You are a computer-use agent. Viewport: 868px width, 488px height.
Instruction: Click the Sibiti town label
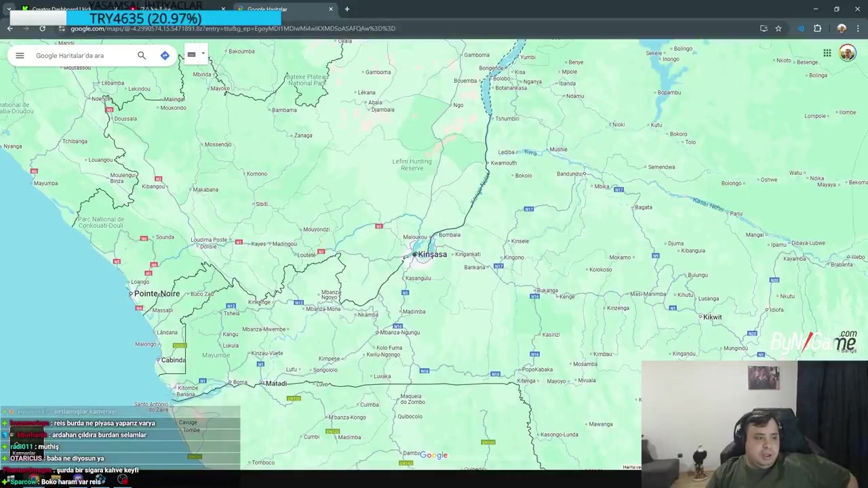261,204
